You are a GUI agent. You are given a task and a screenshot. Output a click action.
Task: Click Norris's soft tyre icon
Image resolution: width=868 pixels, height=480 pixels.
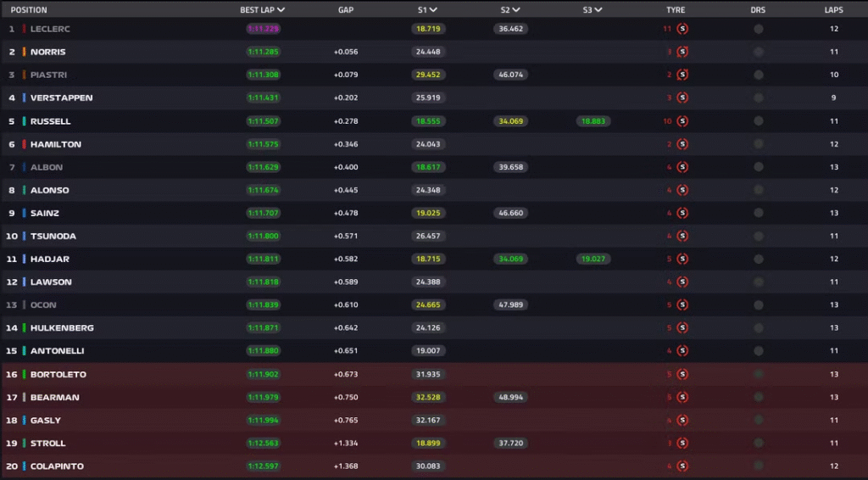point(682,52)
